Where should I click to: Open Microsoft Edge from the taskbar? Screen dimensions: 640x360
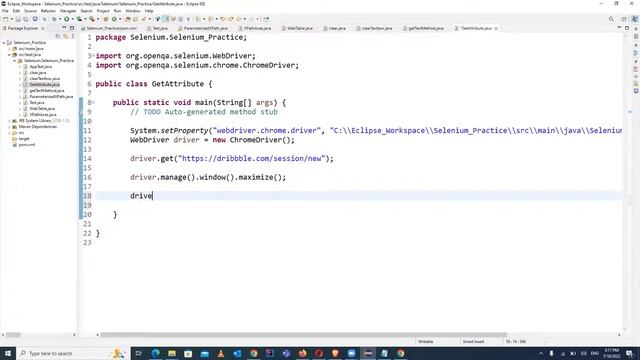point(156,353)
